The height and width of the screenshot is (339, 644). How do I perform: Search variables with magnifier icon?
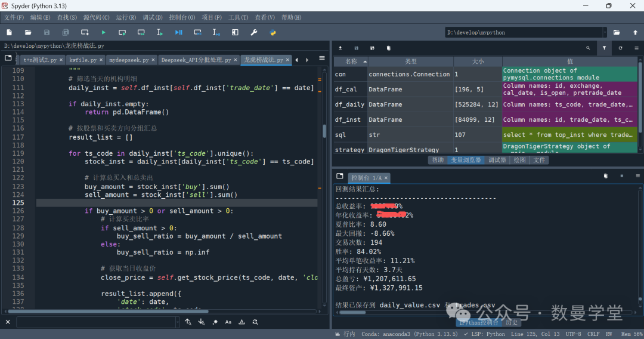[588, 48]
